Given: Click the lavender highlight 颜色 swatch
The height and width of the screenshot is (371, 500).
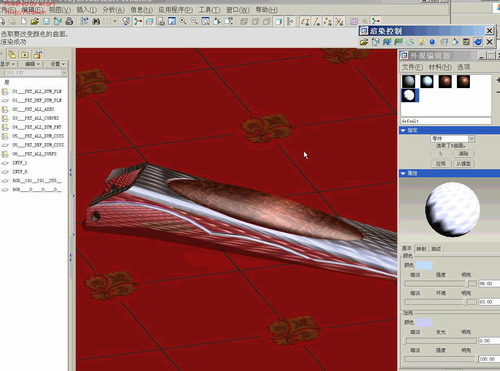Looking at the screenshot, I should point(424,322).
